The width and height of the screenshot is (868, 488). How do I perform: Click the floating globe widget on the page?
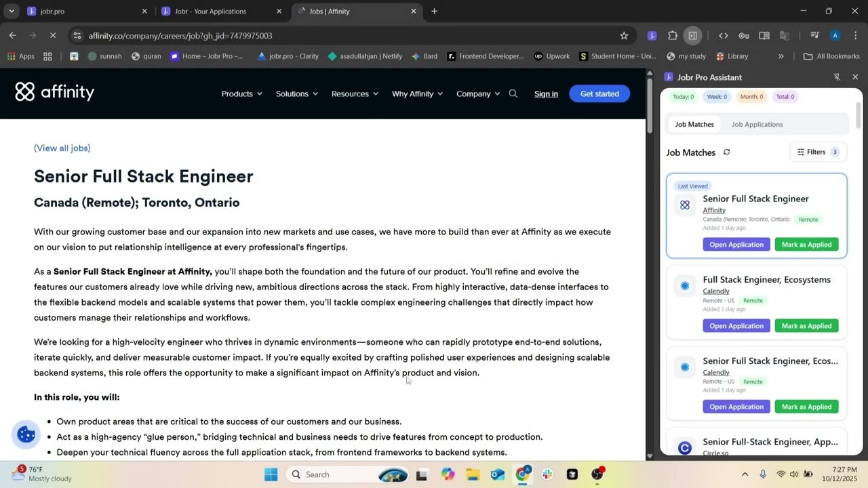pos(26,434)
